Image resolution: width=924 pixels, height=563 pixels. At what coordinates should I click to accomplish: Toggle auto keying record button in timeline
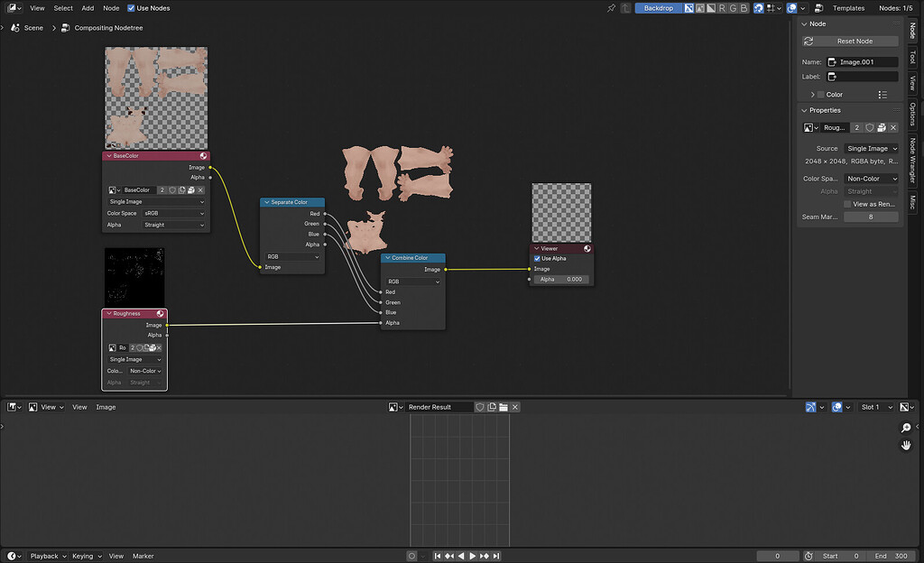(411, 556)
